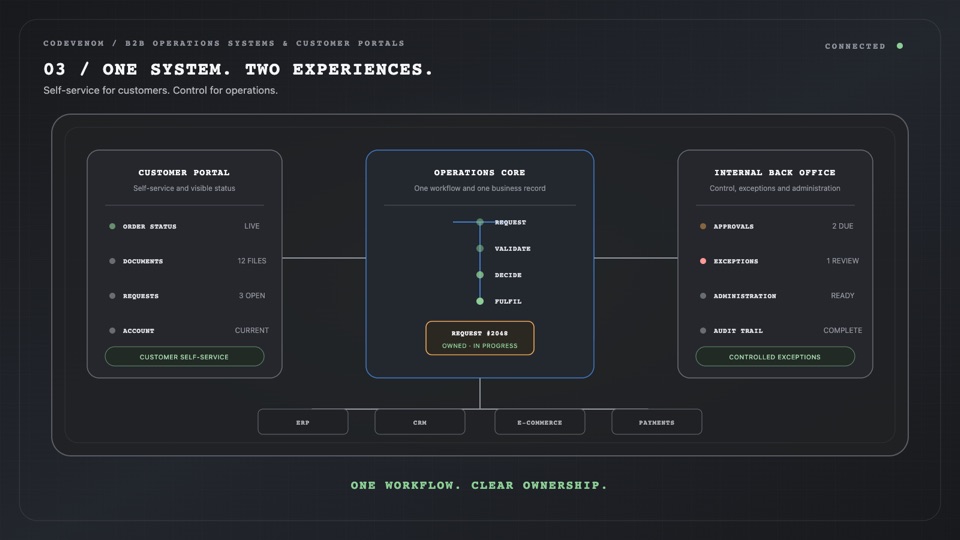The image size is (960, 540).
Task: Select the Fulfil workflow step node
Action: [480, 301]
